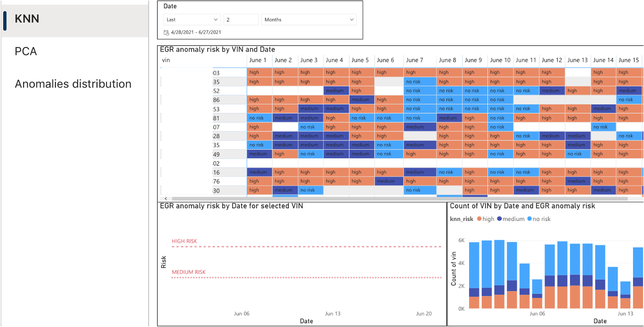Select the VIN row ending in 86
Image resolution: width=644 pixels, height=327 pixels.
pyautogui.click(x=216, y=100)
